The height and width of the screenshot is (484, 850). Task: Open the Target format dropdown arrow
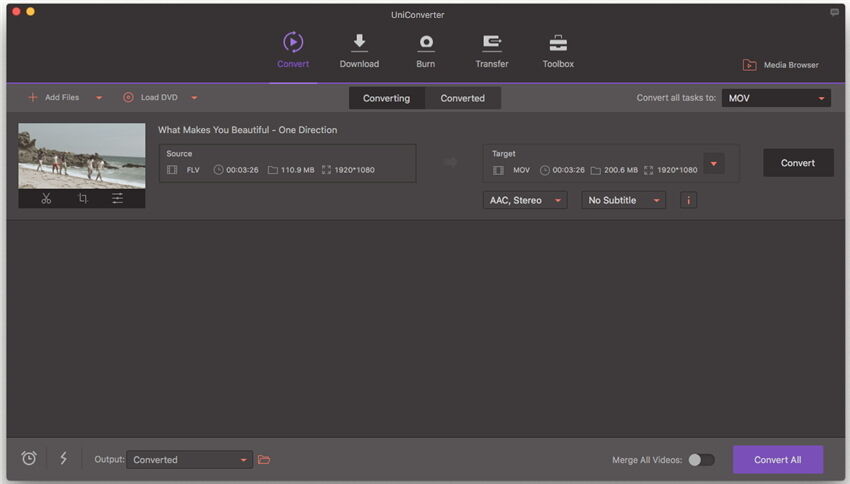coord(713,164)
